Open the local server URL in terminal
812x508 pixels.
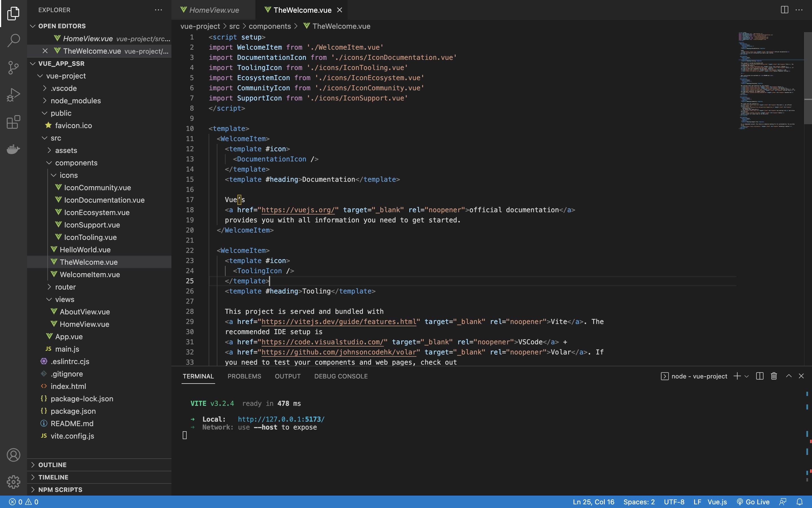(281, 419)
